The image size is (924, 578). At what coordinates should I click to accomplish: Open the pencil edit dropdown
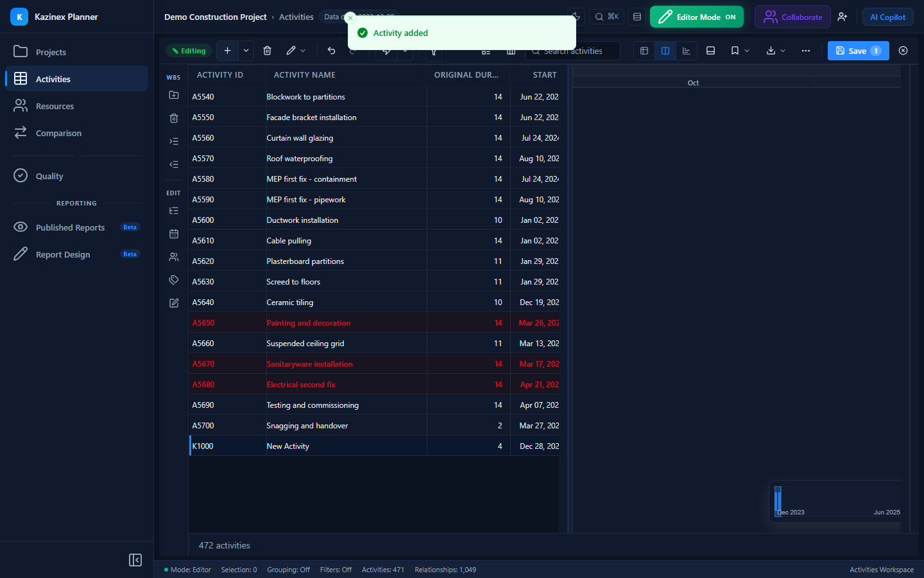(296, 51)
